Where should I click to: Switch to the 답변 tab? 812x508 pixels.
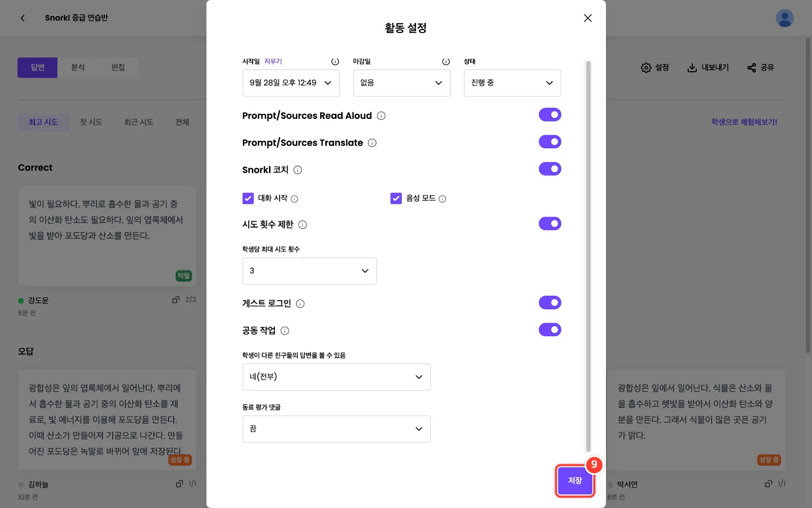click(x=38, y=68)
